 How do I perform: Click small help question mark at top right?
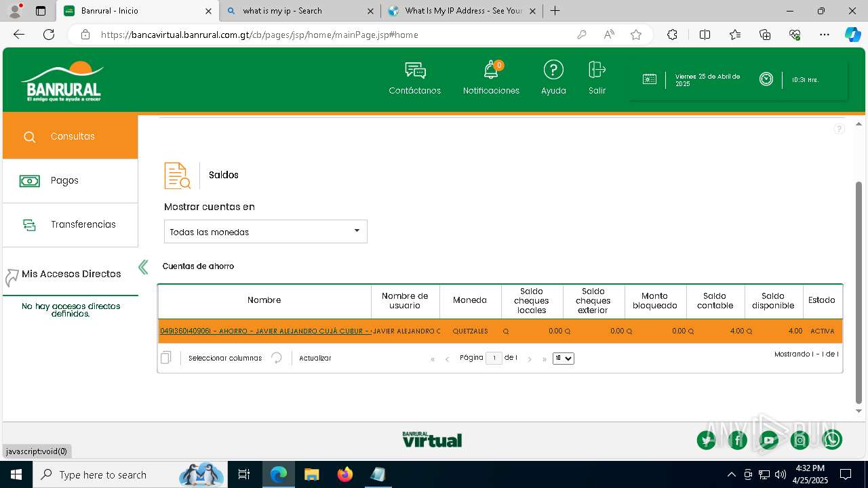point(839,129)
